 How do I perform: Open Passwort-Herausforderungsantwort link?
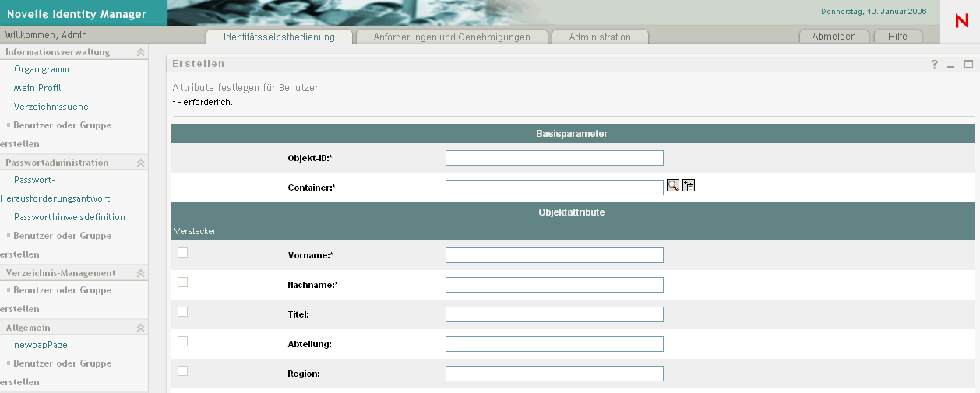pos(55,188)
